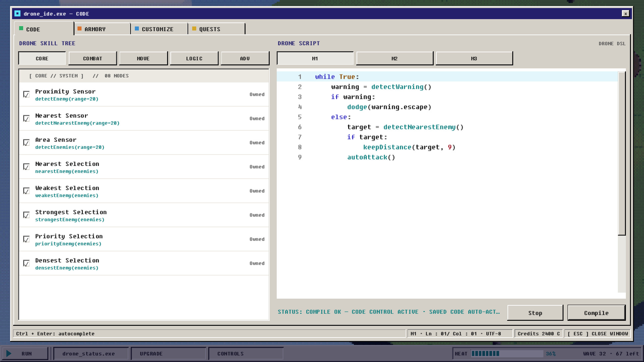The image size is (644, 362).
Task: Toggle the Strongest Selection checkbox
Action: [26, 215]
